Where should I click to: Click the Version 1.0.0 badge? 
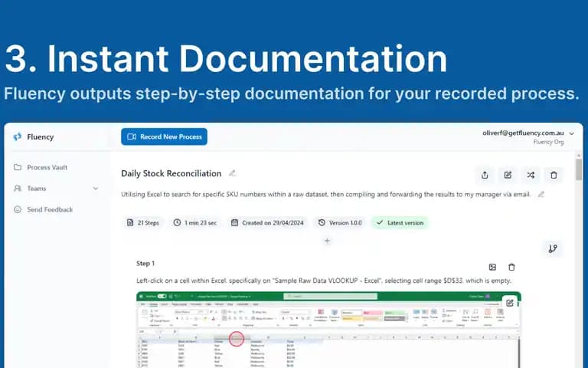[340, 222]
